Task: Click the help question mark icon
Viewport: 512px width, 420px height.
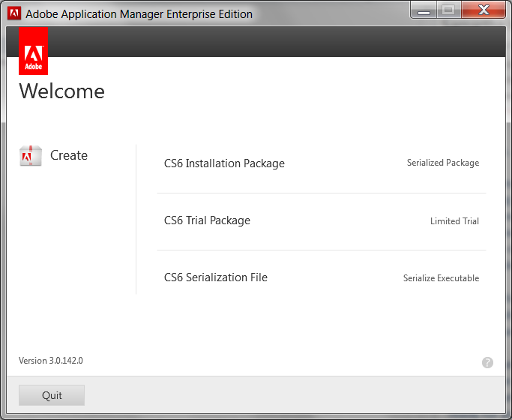Action: point(487,362)
